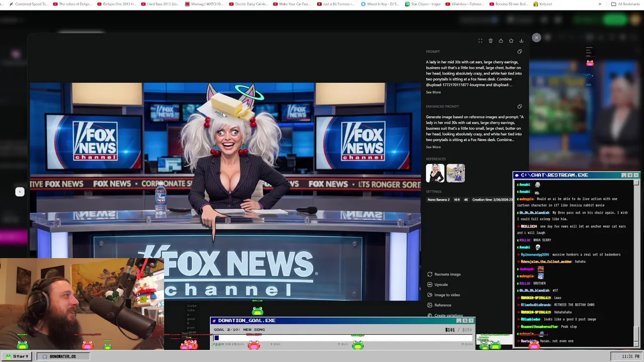Image resolution: width=644 pixels, height=362 pixels.
Task: Open the 'Kritz.net' bookmark
Action: click(x=542, y=4)
